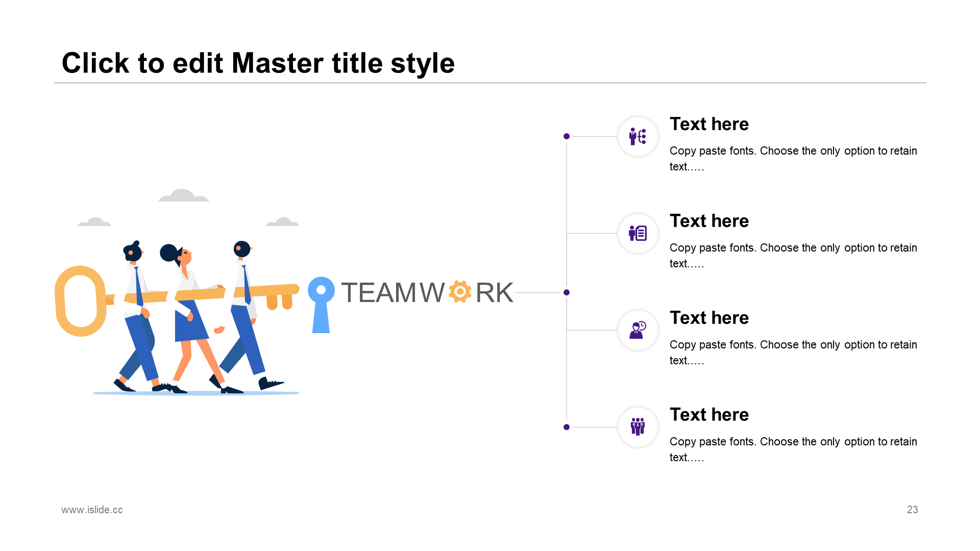The height and width of the screenshot is (551, 980).
Task: Click the fourth 'Text here' heading
Action: pos(709,415)
